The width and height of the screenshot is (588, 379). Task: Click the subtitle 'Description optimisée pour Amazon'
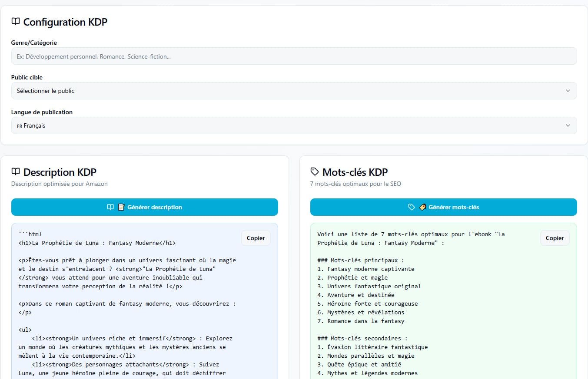(x=60, y=184)
